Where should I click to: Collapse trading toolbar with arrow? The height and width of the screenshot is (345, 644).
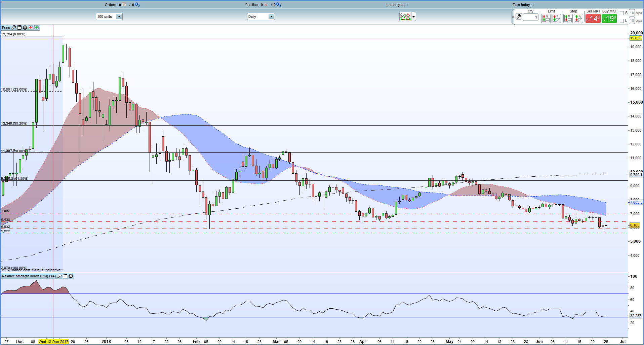tap(513, 17)
